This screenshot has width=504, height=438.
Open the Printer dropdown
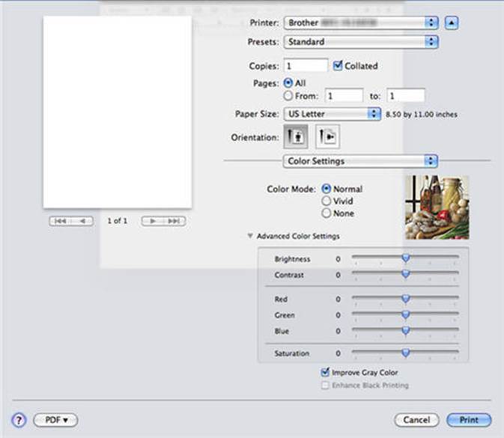[x=359, y=22]
